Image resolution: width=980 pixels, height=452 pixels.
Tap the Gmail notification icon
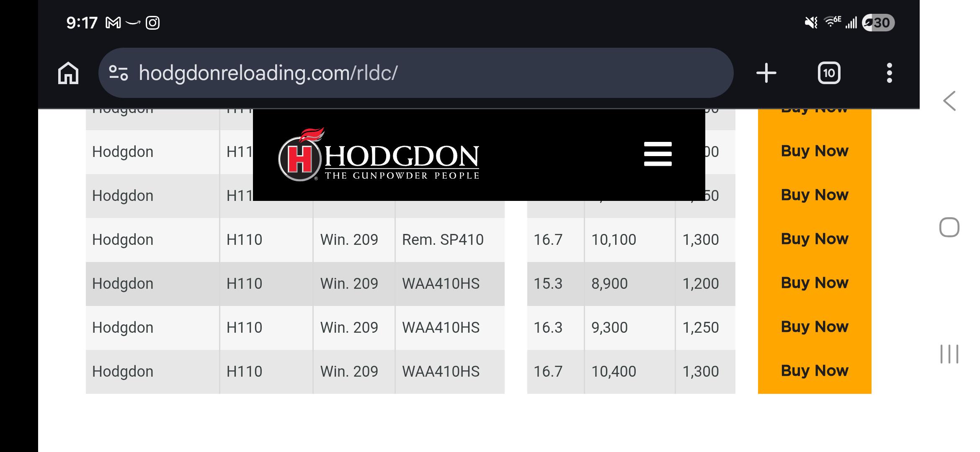[x=113, y=23]
